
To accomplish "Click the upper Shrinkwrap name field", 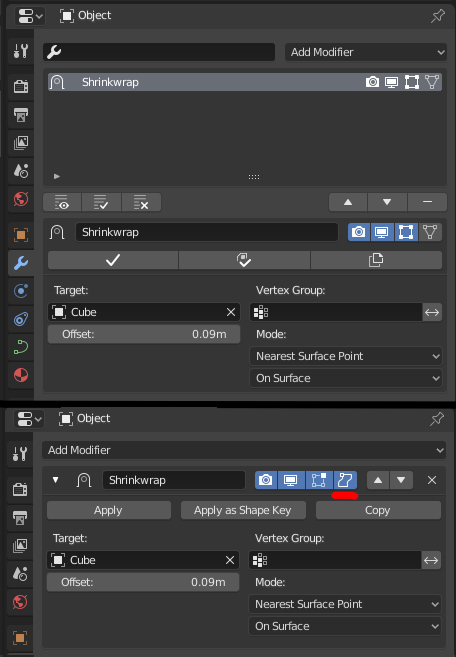I will click(x=207, y=232).
